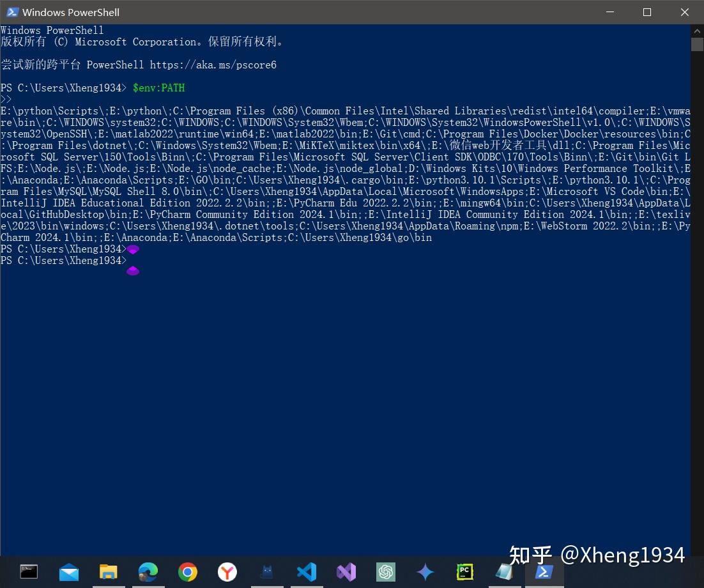
Task: Open Microsoft Edge browser
Action: (x=148, y=572)
